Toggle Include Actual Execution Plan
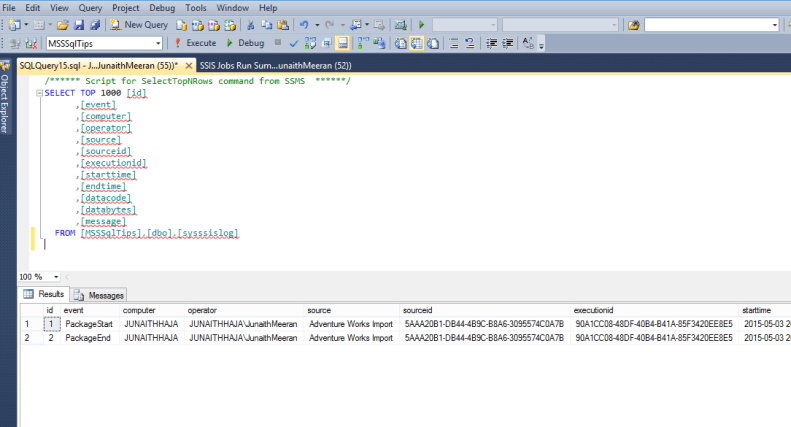 (x=363, y=43)
